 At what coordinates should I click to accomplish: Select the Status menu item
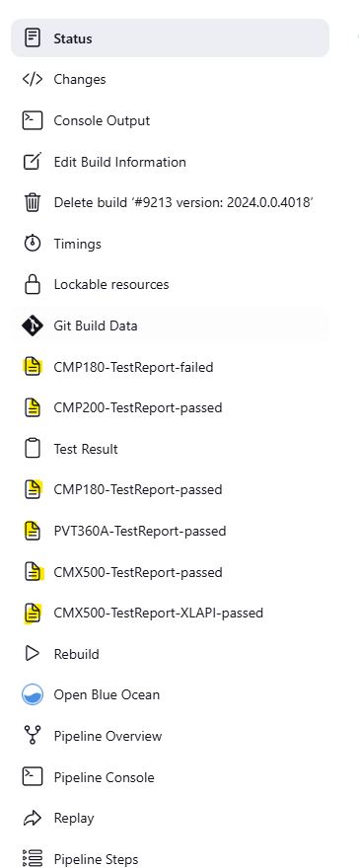170,38
